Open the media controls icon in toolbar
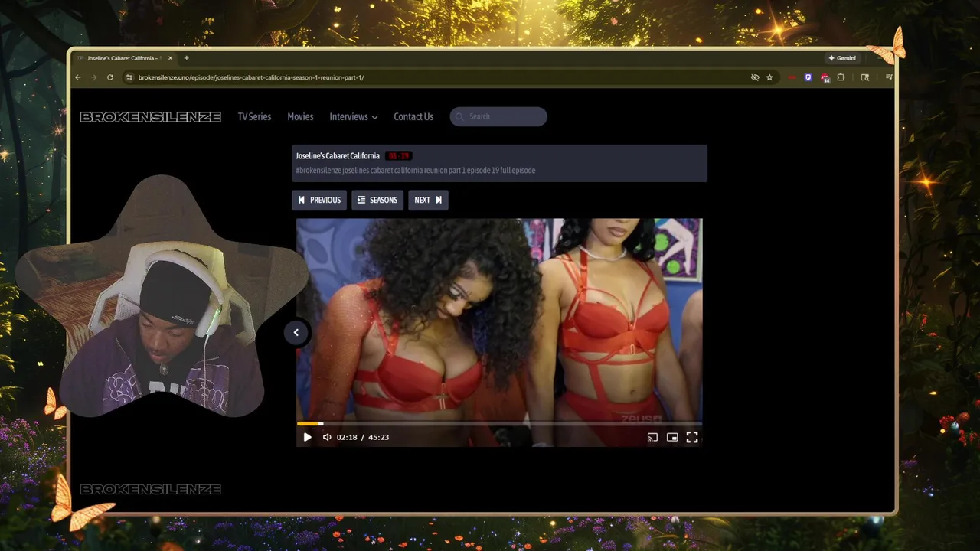The height and width of the screenshot is (551, 980). [x=888, y=77]
